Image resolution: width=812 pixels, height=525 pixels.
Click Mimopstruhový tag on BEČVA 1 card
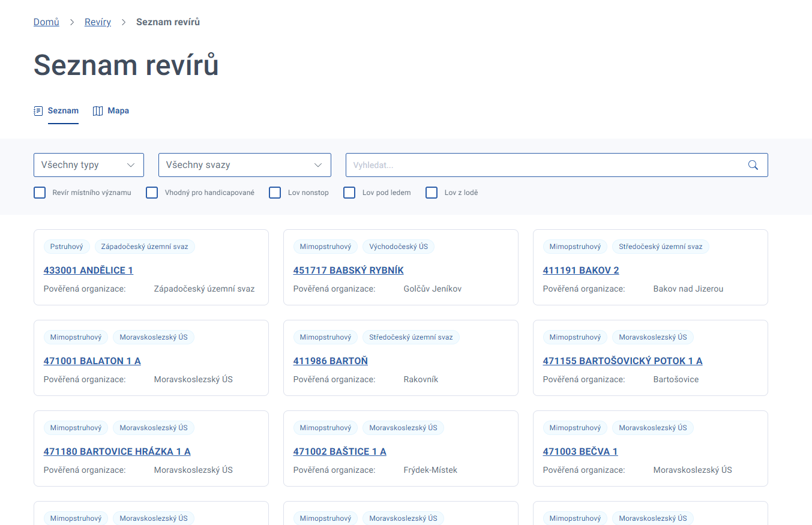(575, 428)
